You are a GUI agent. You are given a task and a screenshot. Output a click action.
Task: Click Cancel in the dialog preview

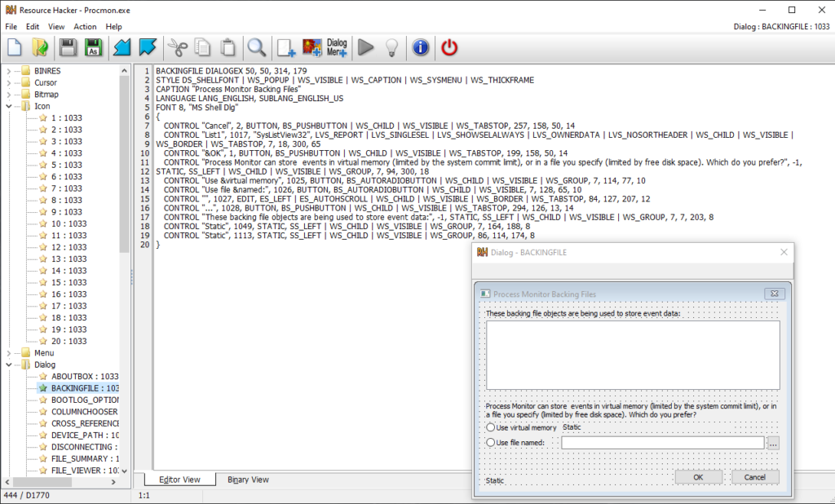point(754,477)
